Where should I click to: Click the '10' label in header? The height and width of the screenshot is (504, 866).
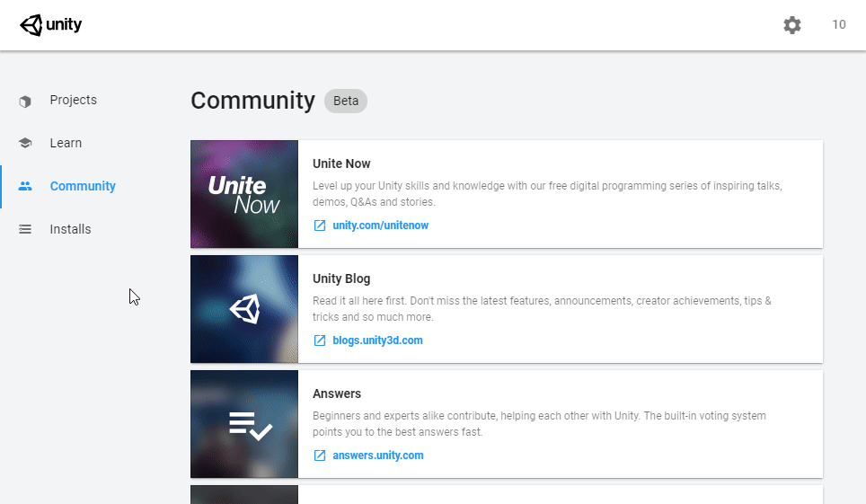[839, 25]
